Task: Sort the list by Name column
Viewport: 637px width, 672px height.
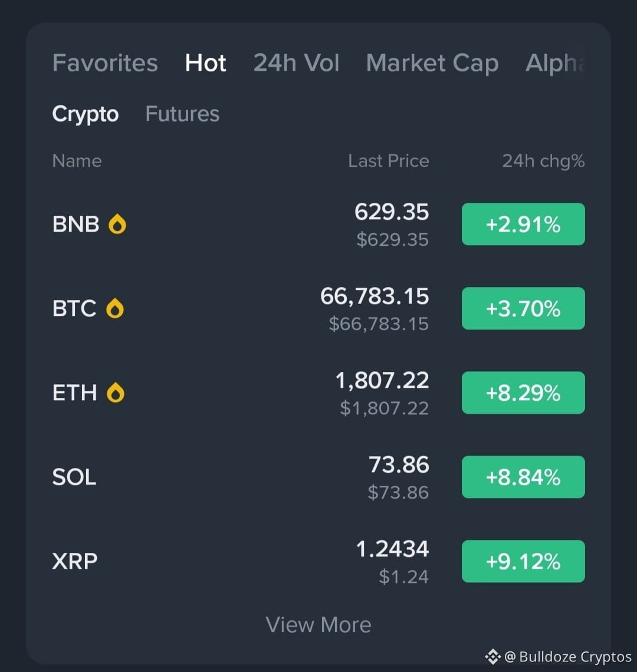Action: pyautogui.click(x=77, y=161)
